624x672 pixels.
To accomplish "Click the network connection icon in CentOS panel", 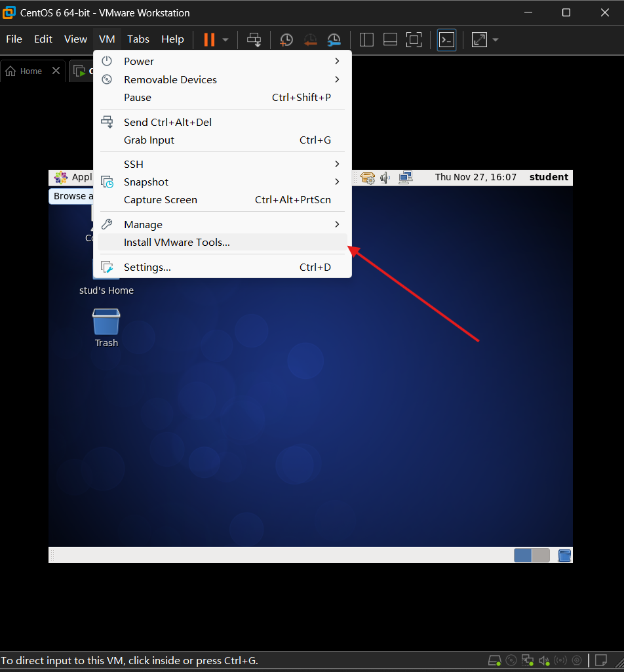I will coord(406,178).
